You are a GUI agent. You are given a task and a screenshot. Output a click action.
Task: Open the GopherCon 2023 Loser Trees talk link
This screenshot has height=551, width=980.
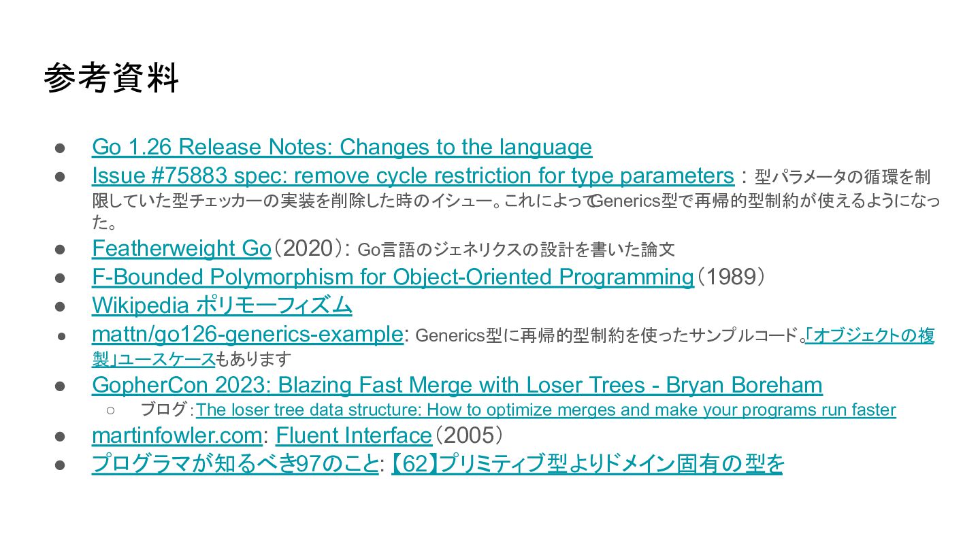click(457, 385)
